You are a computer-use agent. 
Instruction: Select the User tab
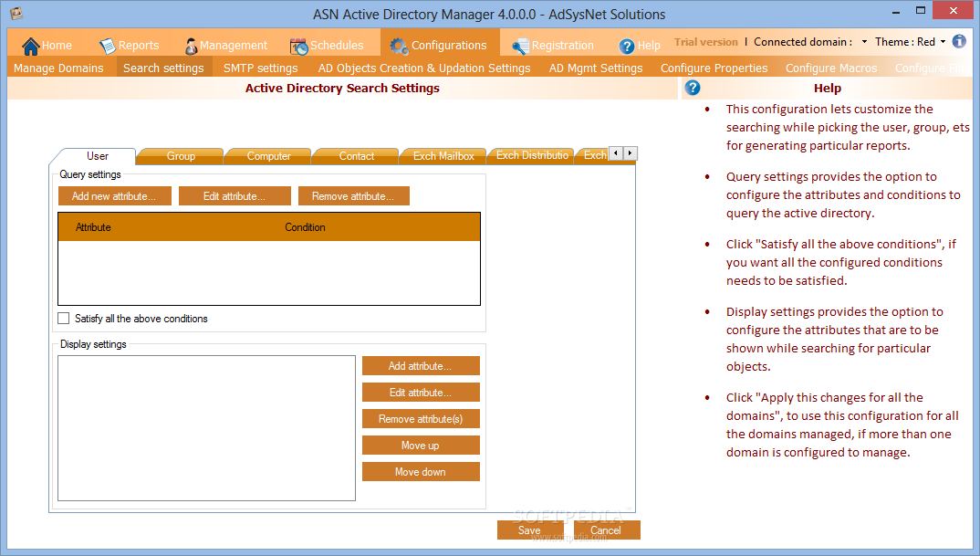[x=98, y=156]
